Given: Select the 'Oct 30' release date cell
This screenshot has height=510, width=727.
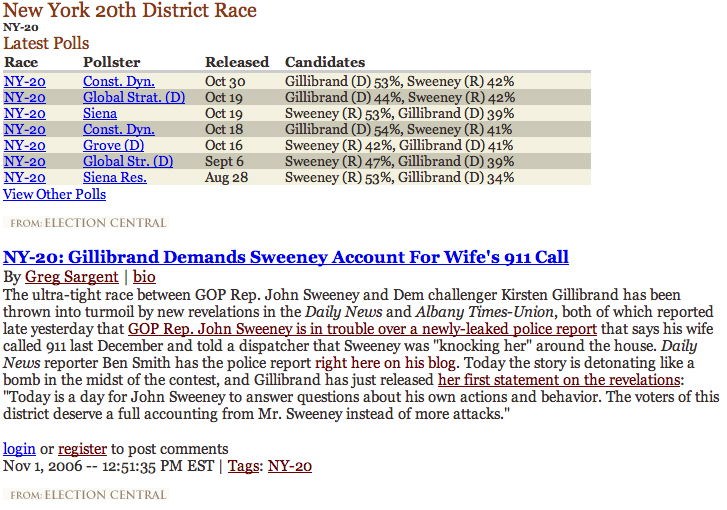Looking at the screenshot, I should [x=225, y=82].
